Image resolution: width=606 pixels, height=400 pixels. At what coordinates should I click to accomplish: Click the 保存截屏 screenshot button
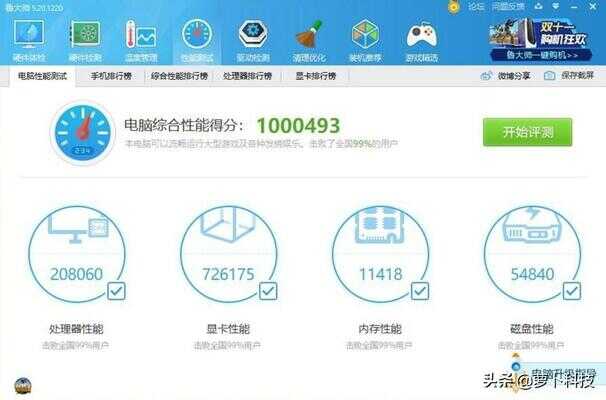(569, 75)
